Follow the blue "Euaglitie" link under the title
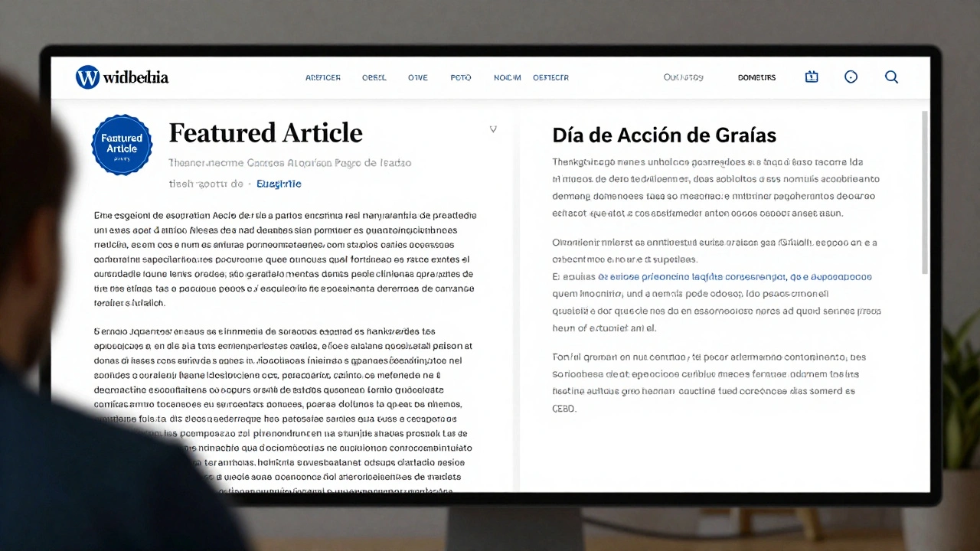 tap(279, 184)
